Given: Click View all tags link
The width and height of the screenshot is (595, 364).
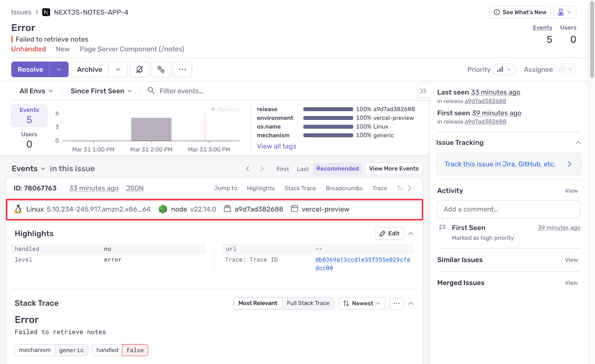Looking at the screenshot, I should point(277,146).
